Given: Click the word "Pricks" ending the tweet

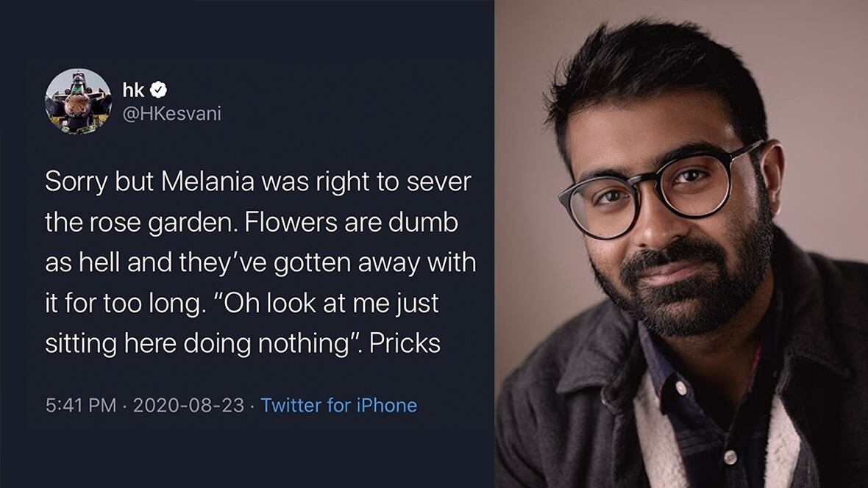Looking at the screenshot, I should pos(405,343).
